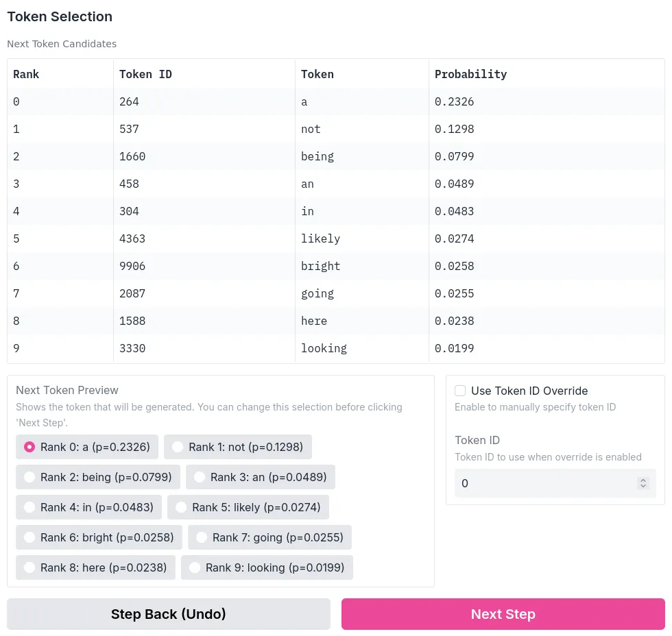672x636 pixels.
Task: Enable the Use Token ID Override checkbox
Action: coord(461,391)
